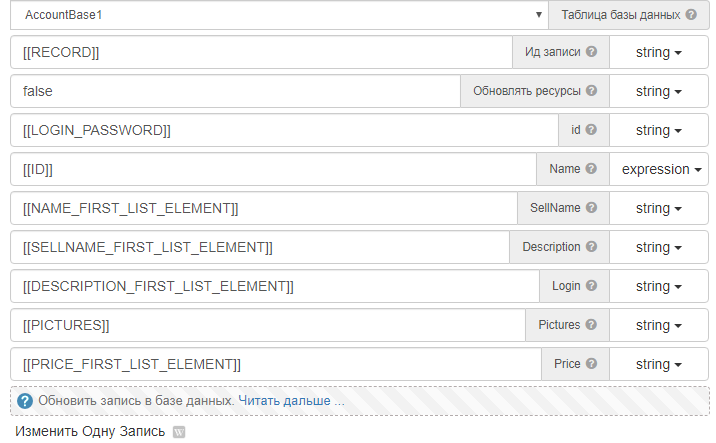This screenshot has height=443, width=716.
Task: Click help icon beside Ид записи label
Action: point(591,52)
